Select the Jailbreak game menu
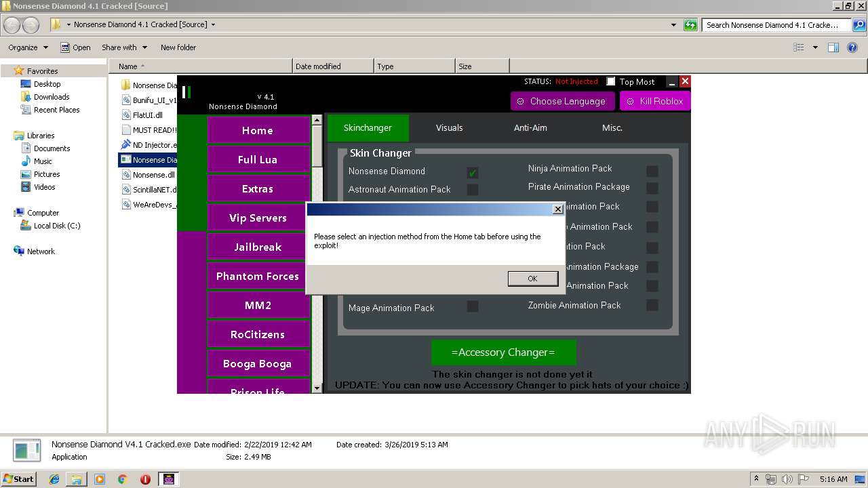The height and width of the screenshot is (488, 868). click(x=258, y=247)
